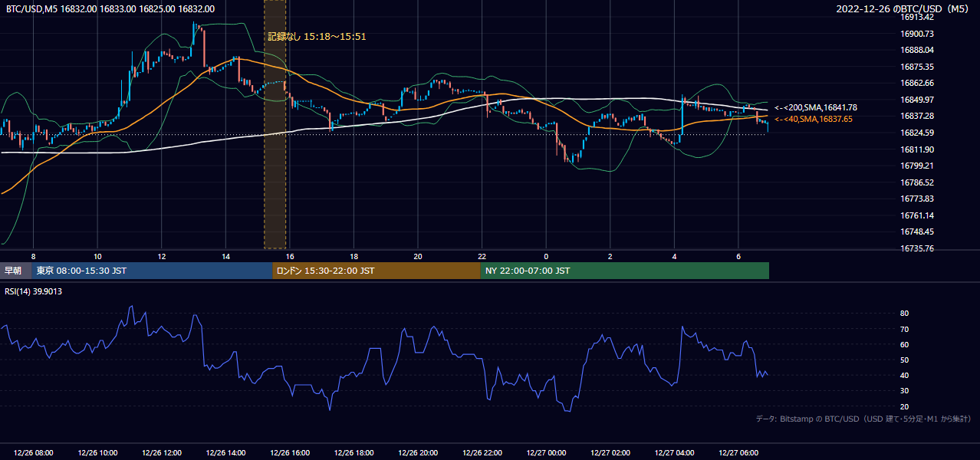Click price axis label 16773.83
This screenshot has width=980, height=460.
point(917,199)
